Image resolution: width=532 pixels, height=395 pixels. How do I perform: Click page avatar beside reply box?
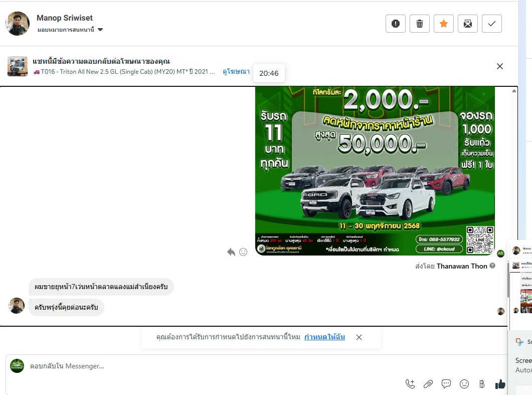[x=17, y=366]
